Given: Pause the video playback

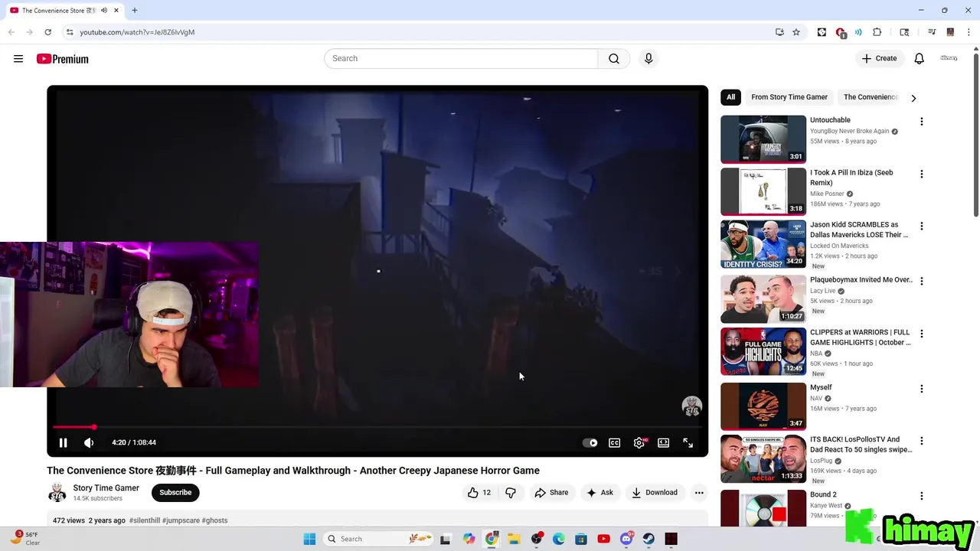Looking at the screenshot, I should click(x=64, y=442).
